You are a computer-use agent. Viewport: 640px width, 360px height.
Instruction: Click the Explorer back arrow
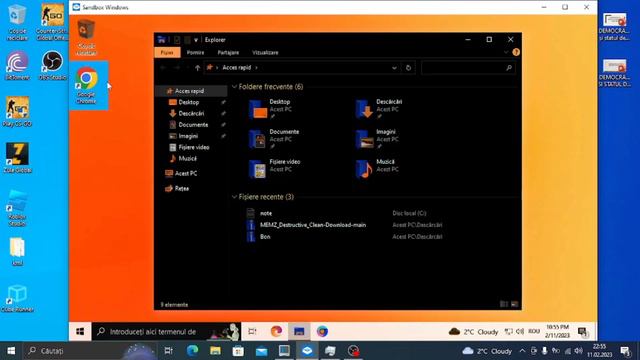tap(163, 68)
